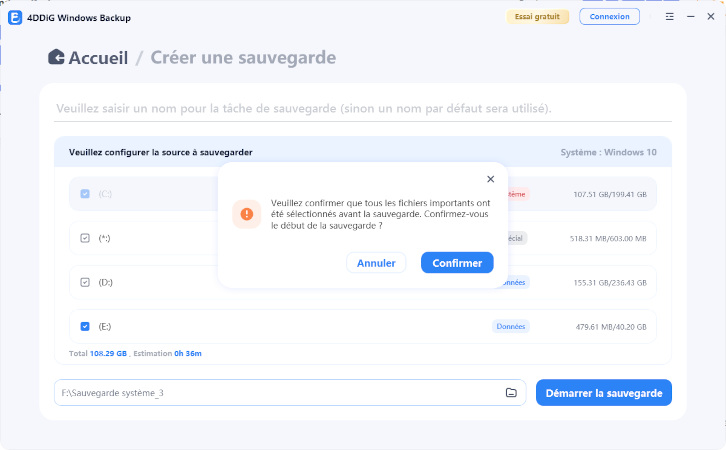The height and width of the screenshot is (450, 726).
Task: Uncheck the (D:) drive checkbox
Action: pyautogui.click(x=85, y=282)
